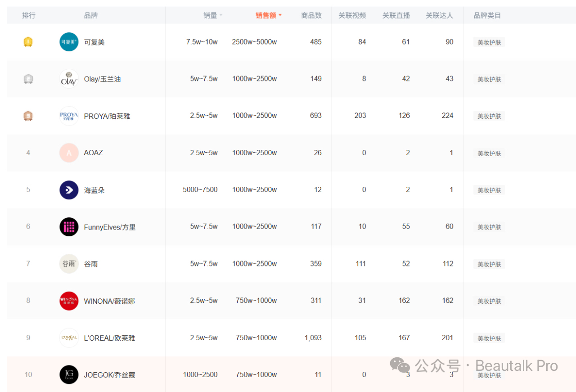
Task: Click 美妆护肤 tag in 谷雨 row
Action: (x=489, y=264)
